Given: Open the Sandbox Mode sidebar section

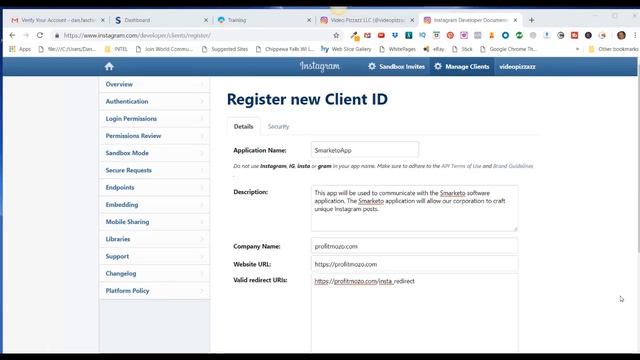Looking at the screenshot, I should tap(155, 153).
